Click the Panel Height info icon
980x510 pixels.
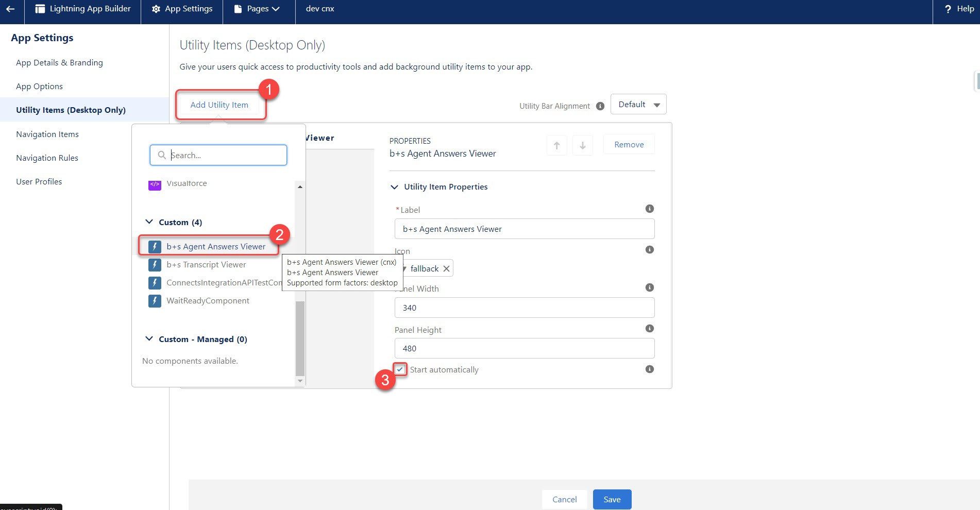[650, 329]
